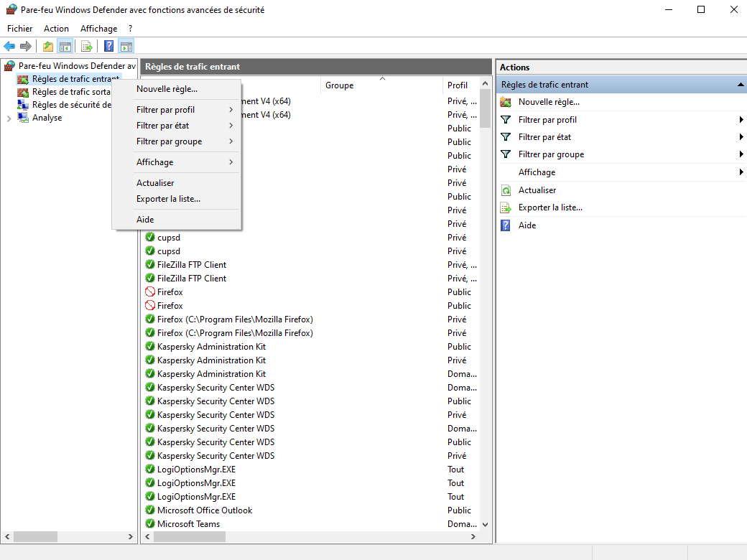Click the rules list horizontal scrollbar thumb

[x=190, y=537]
